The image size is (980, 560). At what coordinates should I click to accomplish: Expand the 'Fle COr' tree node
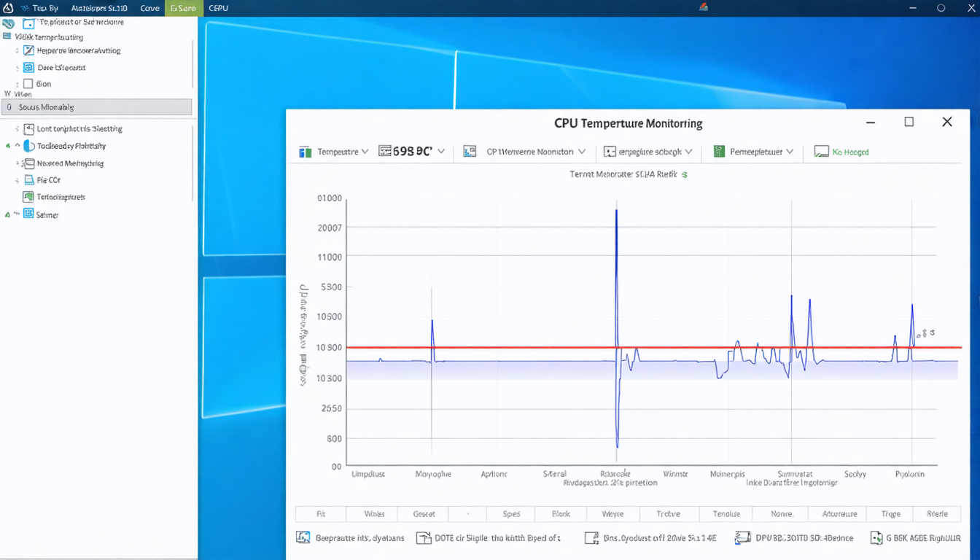(x=17, y=179)
